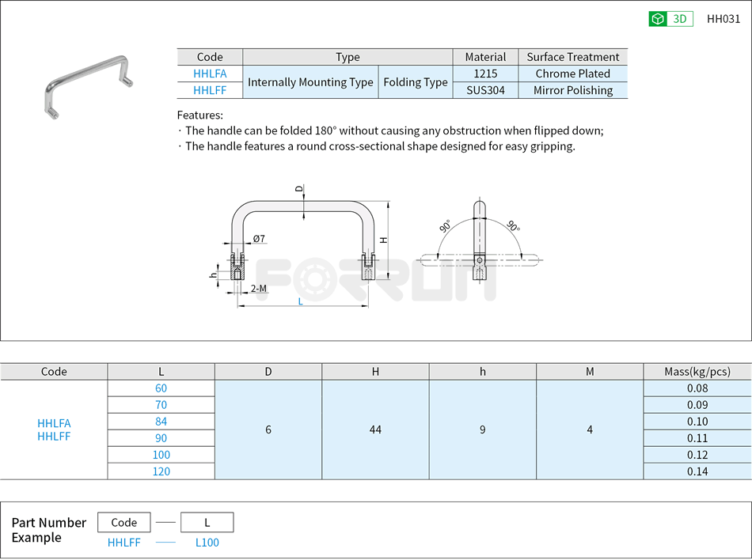This screenshot has width=752, height=560.
Task: Click the H dimension value 44
Action: 376,430
